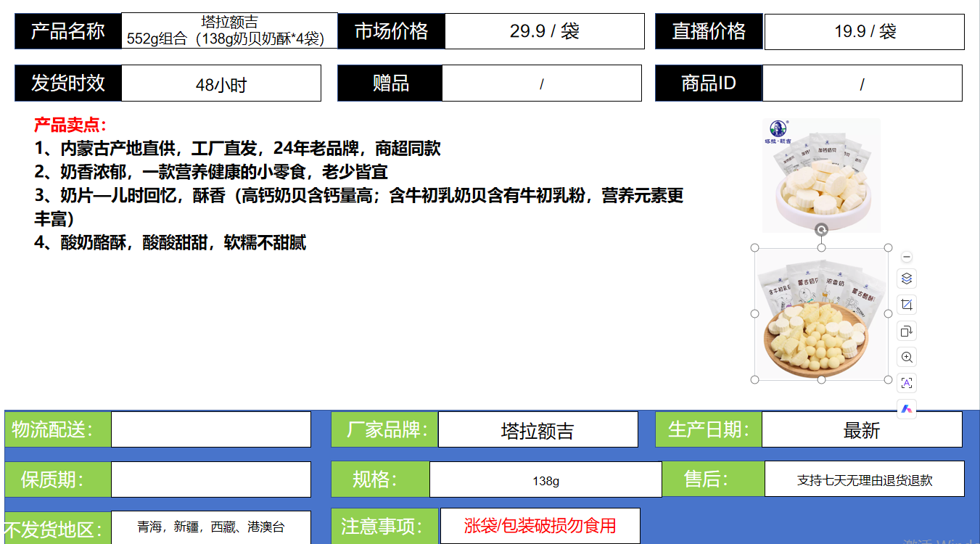The image size is (980, 544).
Task: Open the WPS AI image assistant
Action: click(x=906, y=409)
